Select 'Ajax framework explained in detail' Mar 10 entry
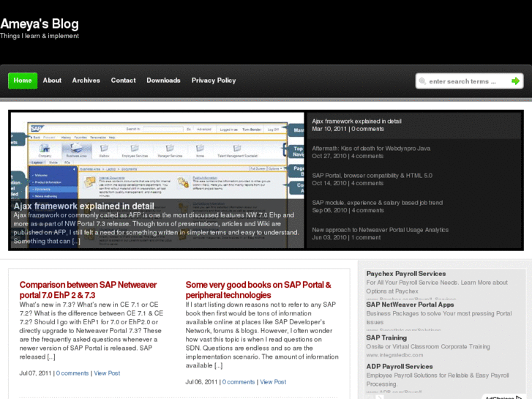 click(413, 125)
